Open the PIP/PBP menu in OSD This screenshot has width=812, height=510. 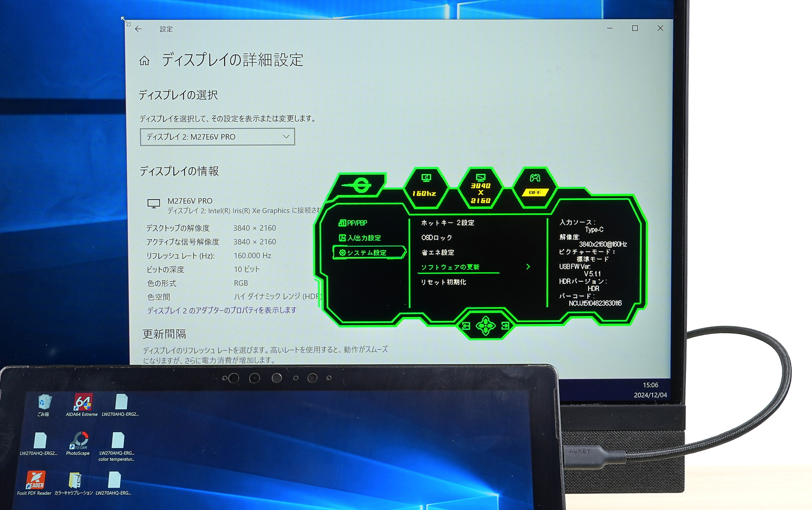[x=353, y=223]
